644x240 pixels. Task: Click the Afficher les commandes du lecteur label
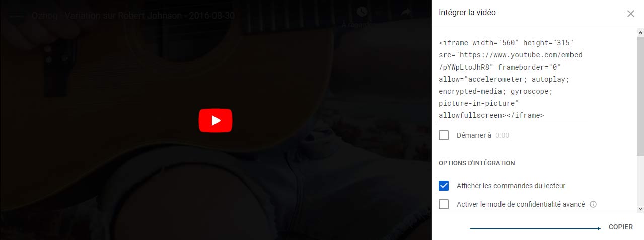tap(511, 186)
